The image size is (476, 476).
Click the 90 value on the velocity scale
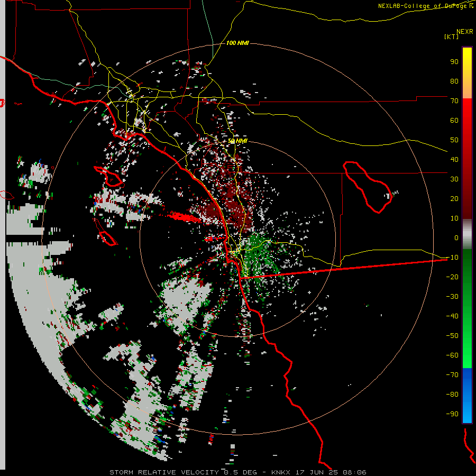click(x=454, y=62)
